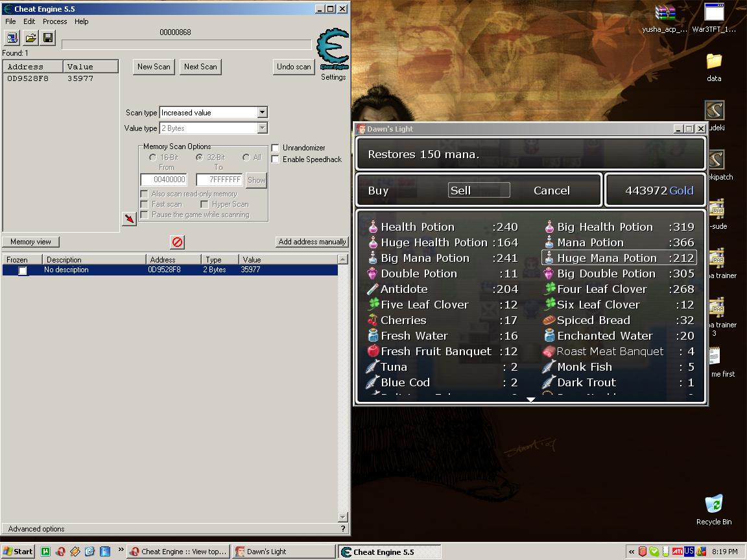Select the 32-Bit radio button
747x560 pixels.
[x=199, y=157]
